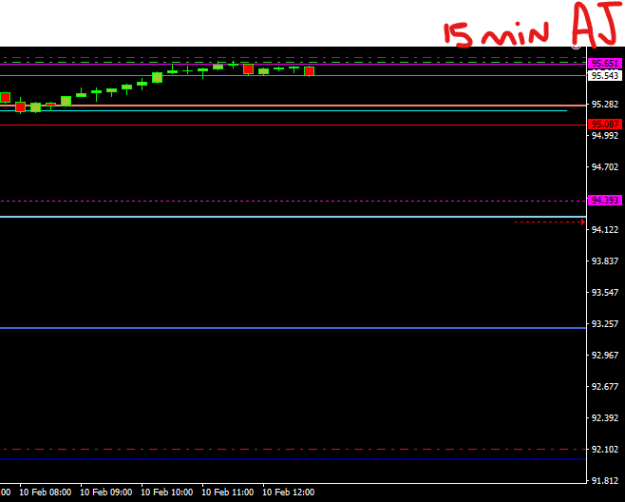The width and height of the screenshot is (625, 502).
Task: Click the 92.677 price scale value
Action: pos(605,387)
